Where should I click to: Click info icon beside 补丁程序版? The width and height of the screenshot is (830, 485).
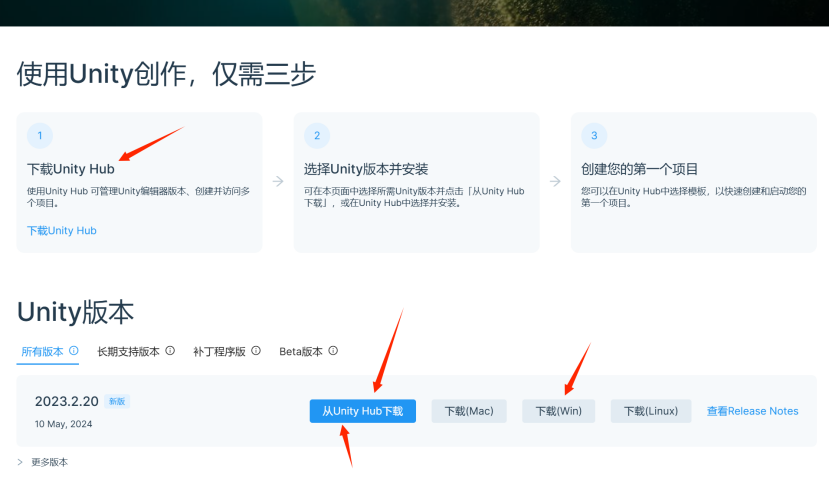click(x=256, y=351)
